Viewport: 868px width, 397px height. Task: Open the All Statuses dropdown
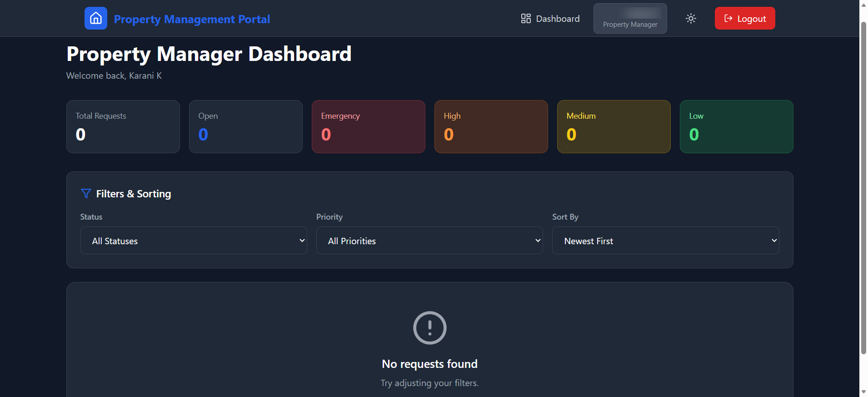click(x=194, y=241)
